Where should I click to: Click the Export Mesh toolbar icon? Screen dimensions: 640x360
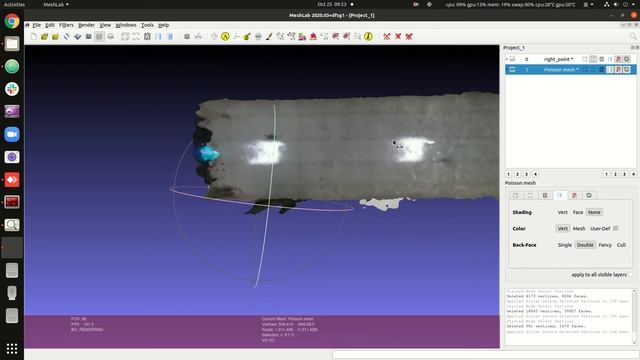click(x=77, y=37)
